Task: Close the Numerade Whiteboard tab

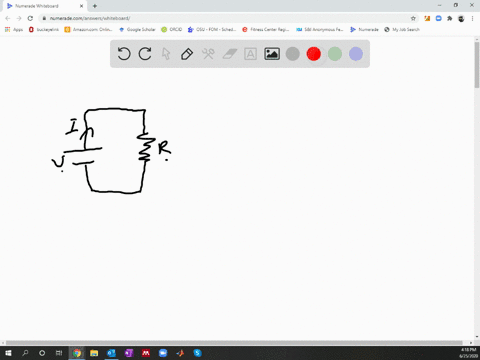Action: 81,6
